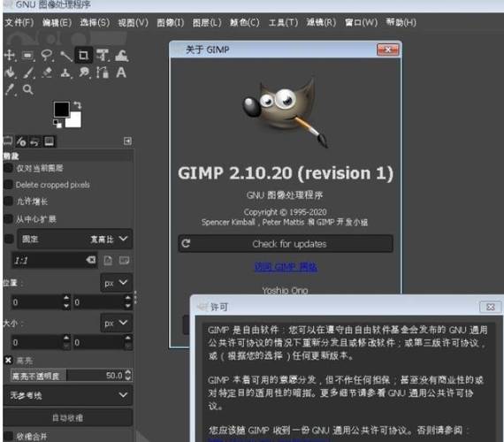The width and height of the screenshot is (504, 442).
Task: Open the 位置 px unit dropdown
Action: [116, 283]
